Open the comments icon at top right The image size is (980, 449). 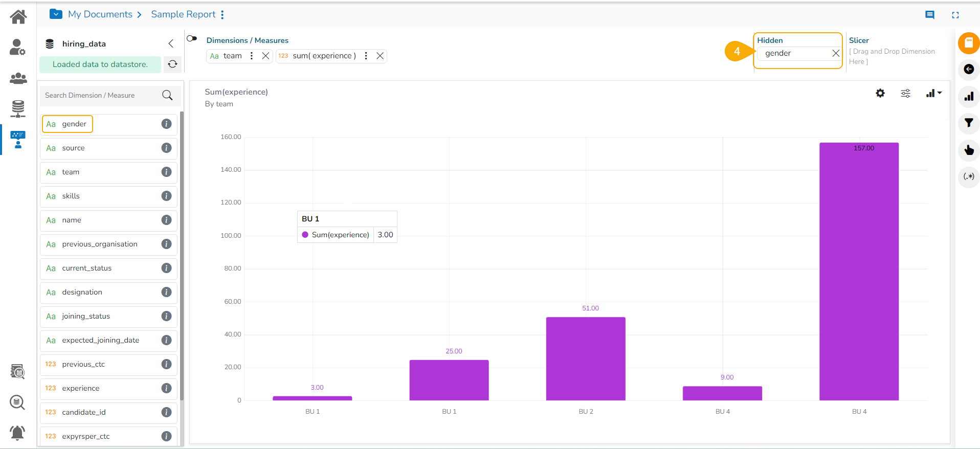(x=930, y=15)
